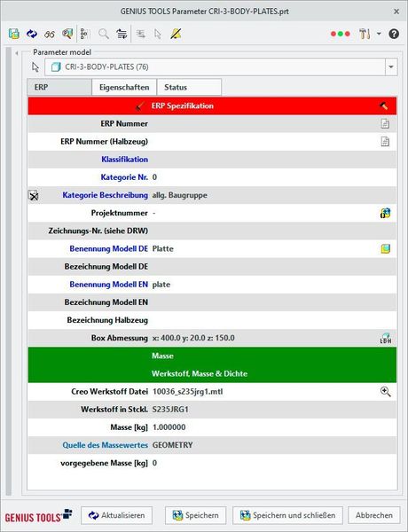Click the greyed magnifying glass search icon
408x532 pixels.
(x=104, y=34)
